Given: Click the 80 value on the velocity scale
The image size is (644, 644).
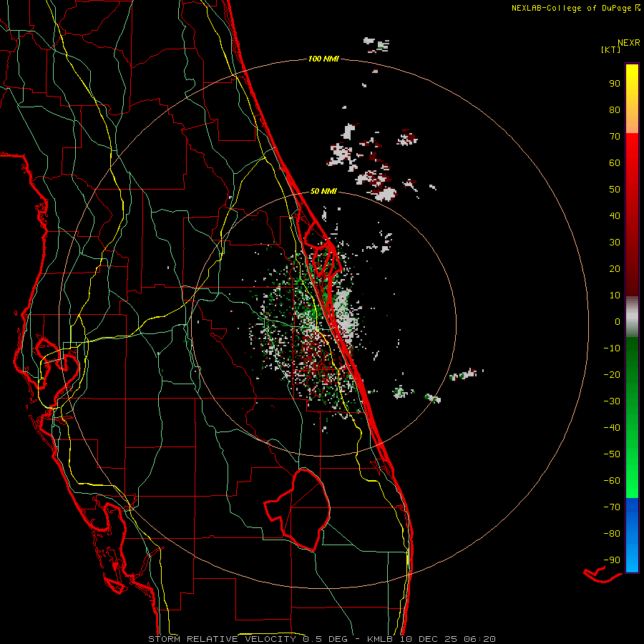Looking at the screenshot, I should (x=615, y=109).
